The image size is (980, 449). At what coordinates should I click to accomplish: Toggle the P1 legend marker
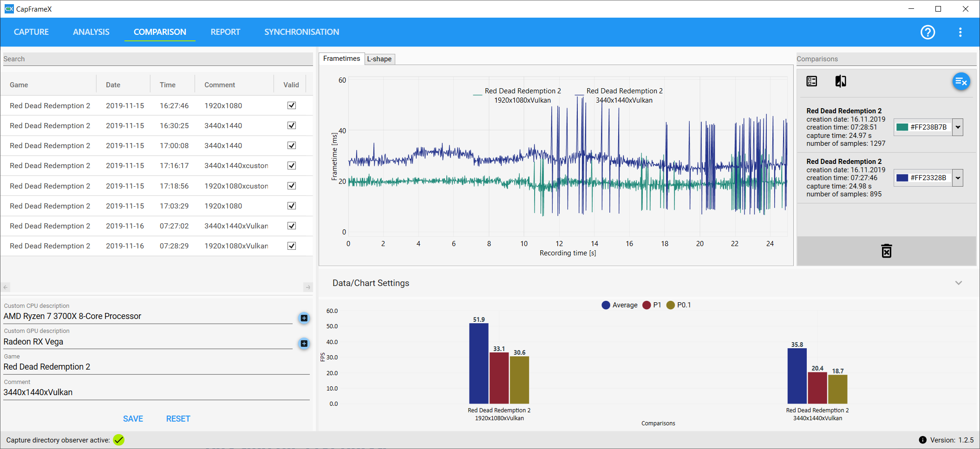647,305
